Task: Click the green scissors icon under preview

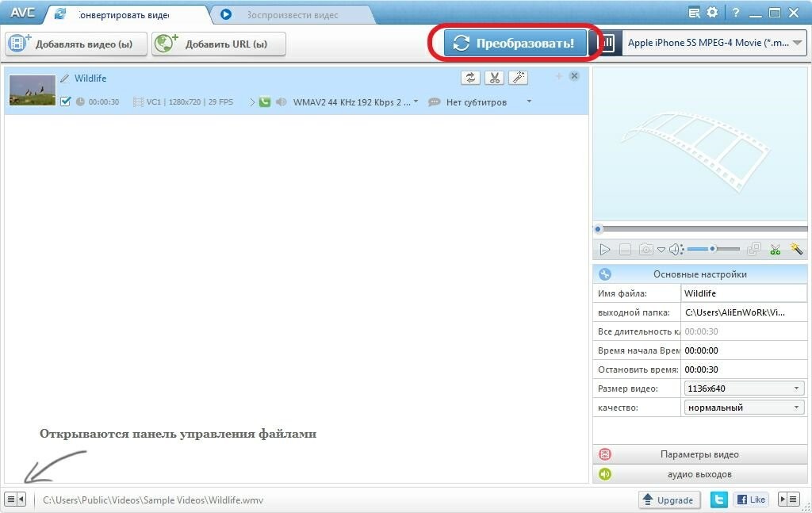Action: click(776, 249)
